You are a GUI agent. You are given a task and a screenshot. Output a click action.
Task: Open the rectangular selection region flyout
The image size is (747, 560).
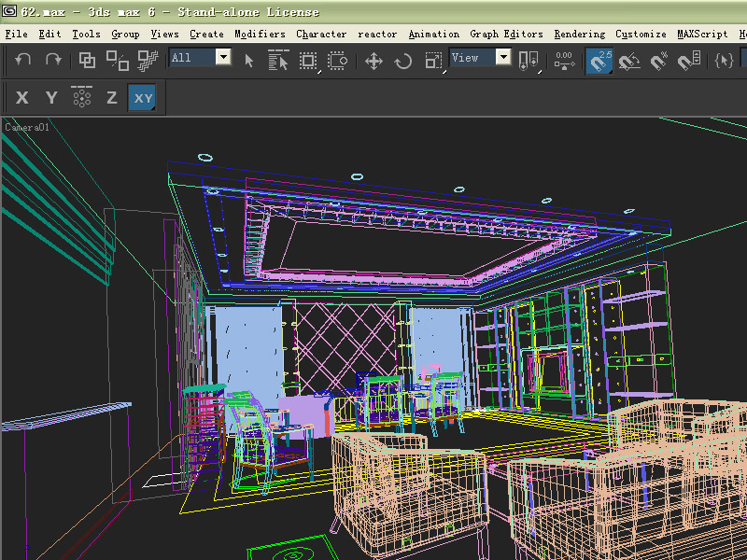[308, 61]
